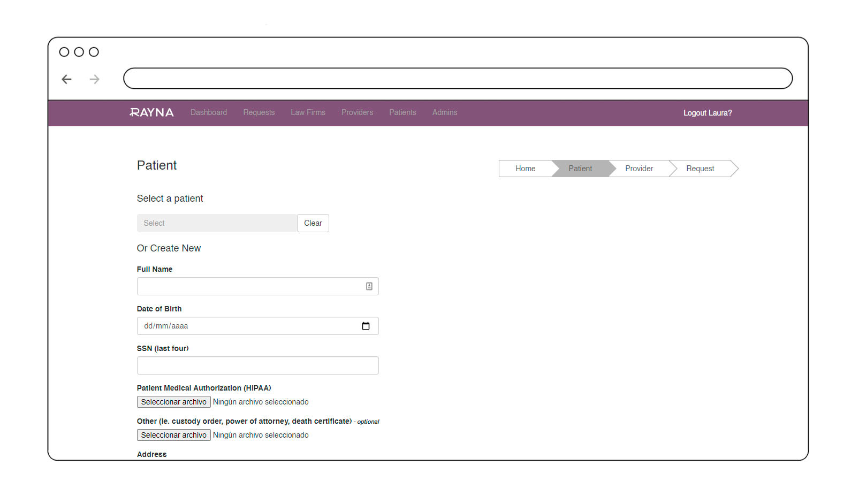Click the Logout Laura? link
Image resolution: width=851 pixels, height=504 pixels.
[708, 113]
